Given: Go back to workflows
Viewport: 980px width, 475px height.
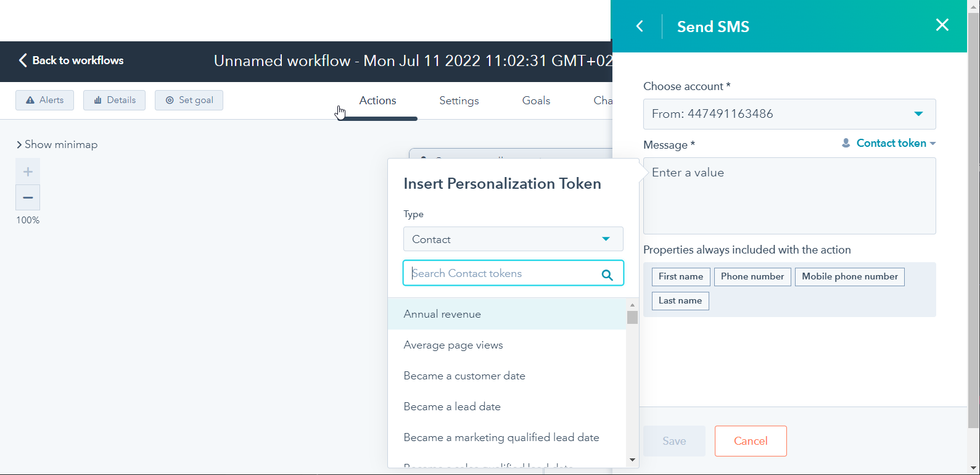Looking at the screenshot, I should 71,60.
